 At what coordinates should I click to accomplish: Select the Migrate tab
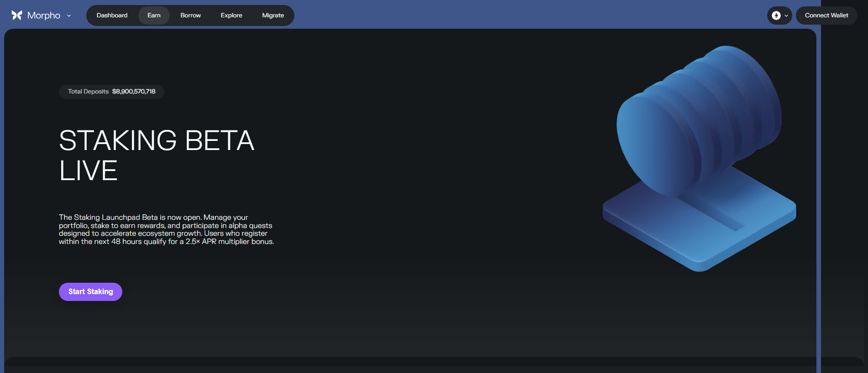coord(273,16)
